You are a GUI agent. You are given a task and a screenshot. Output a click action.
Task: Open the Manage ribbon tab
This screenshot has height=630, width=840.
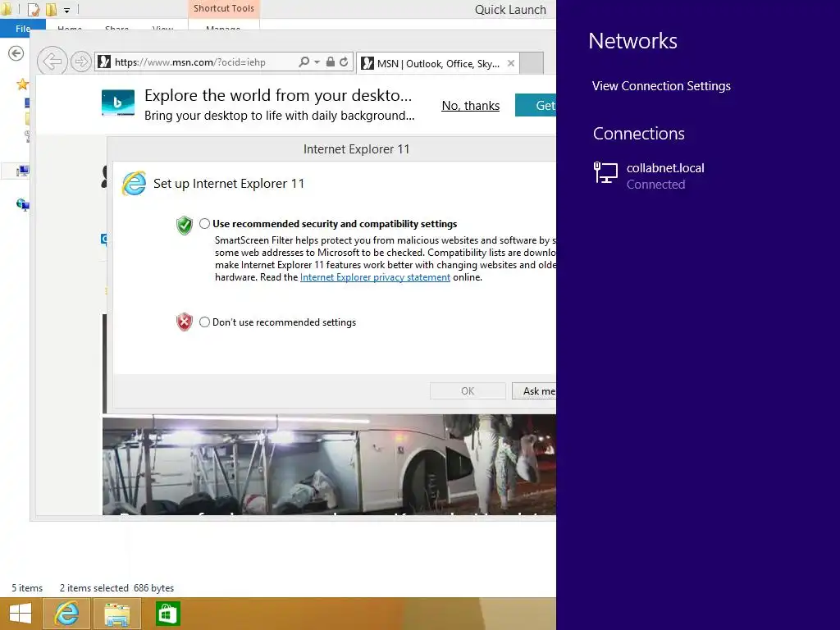click(223, 28)
